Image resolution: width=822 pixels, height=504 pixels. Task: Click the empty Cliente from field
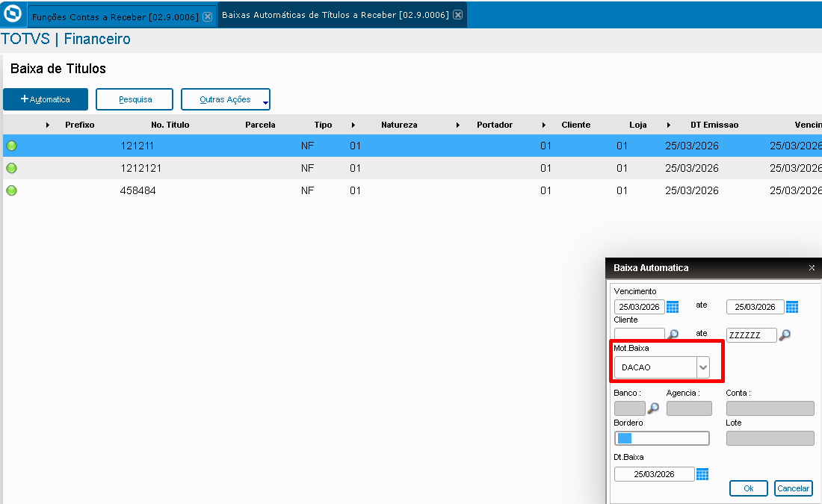coord(640,335)
